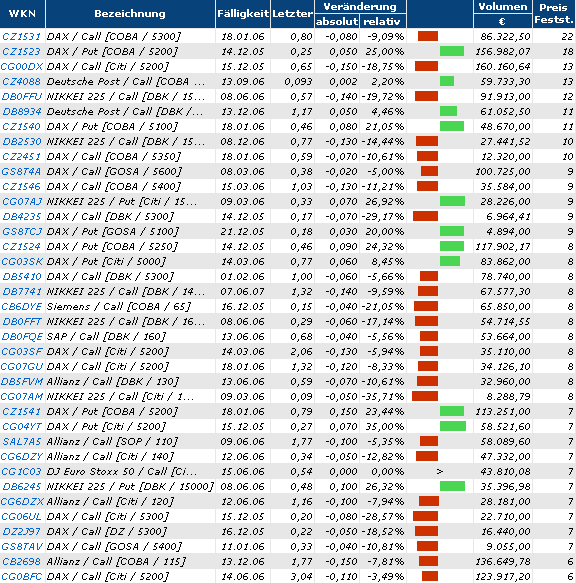Click the Letzter column header
This screenshot has height=583, width=576.
coord(292,14)
